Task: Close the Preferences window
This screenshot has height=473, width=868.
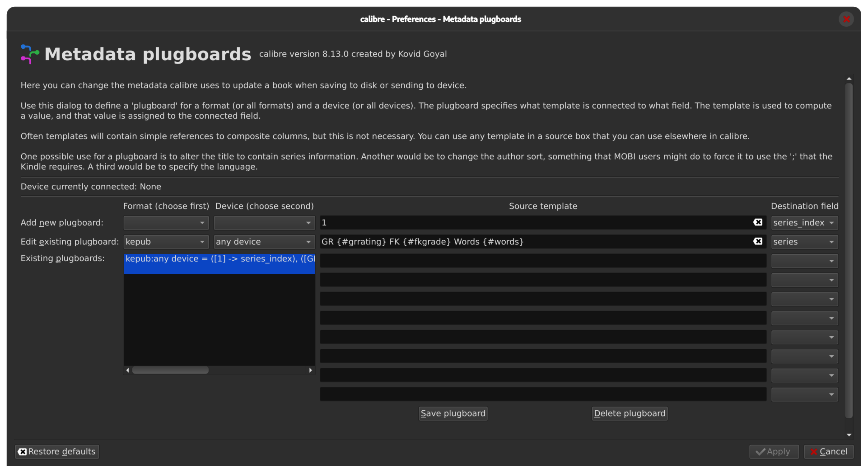Action: point(846,19)
